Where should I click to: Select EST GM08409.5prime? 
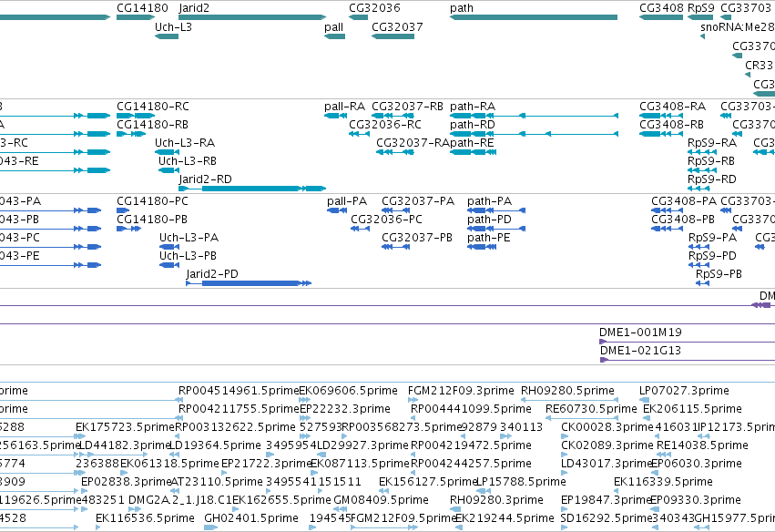tap(381, 500)
